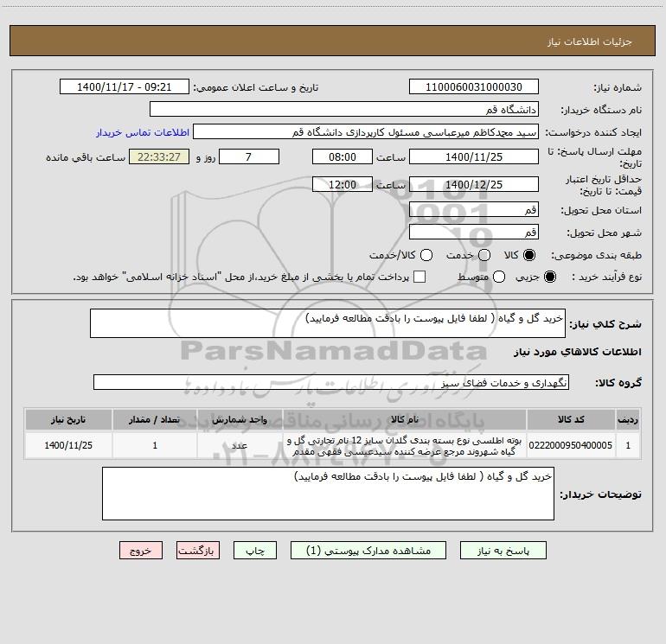Screen dimensions: 666x644
Task: Click the تاریخ نیاز column header
Action: pyautogui.click(x=68, y=419)
